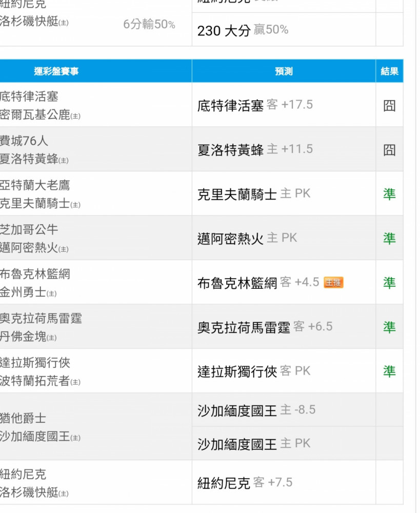Click 洛杉磯快艇(主) beside the 6分輸50% text
The width and height of the screenshot is (420, 513).
click(34, 21)
